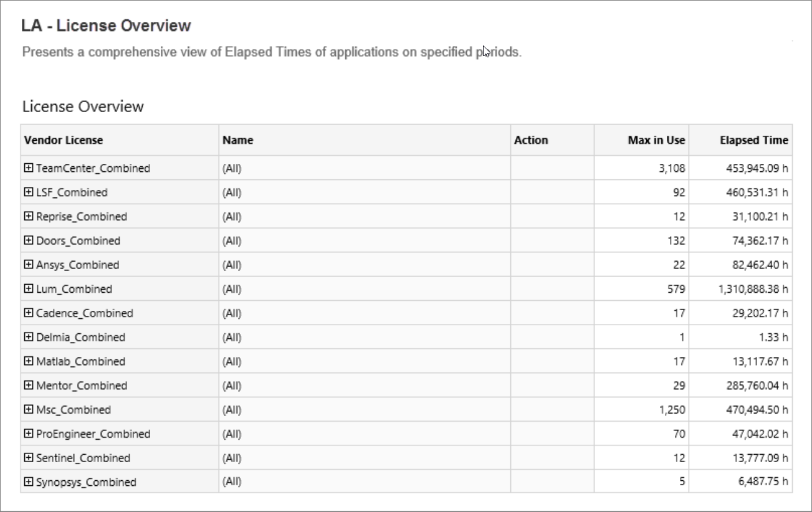The height and width of the screenshot is (512, 812).
Task: Expand the Cadence_Combined row
Action: pyautogui.click(x=27, y=313)
